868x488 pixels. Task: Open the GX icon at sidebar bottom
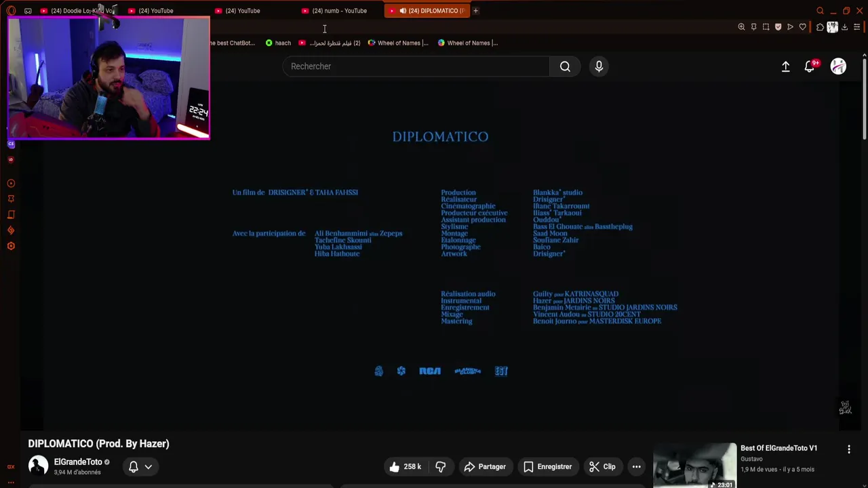11,466
